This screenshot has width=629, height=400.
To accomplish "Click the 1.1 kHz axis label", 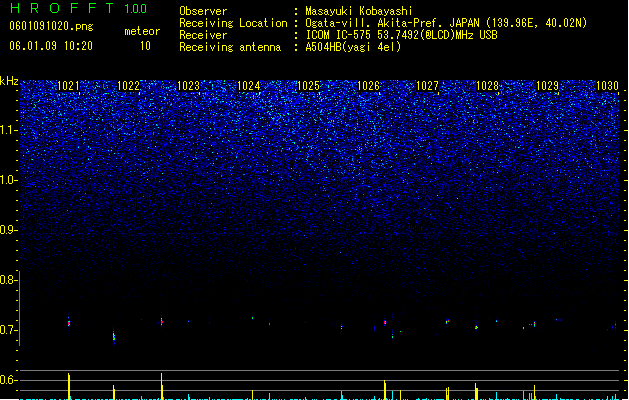I will click(x=8, y=130).
